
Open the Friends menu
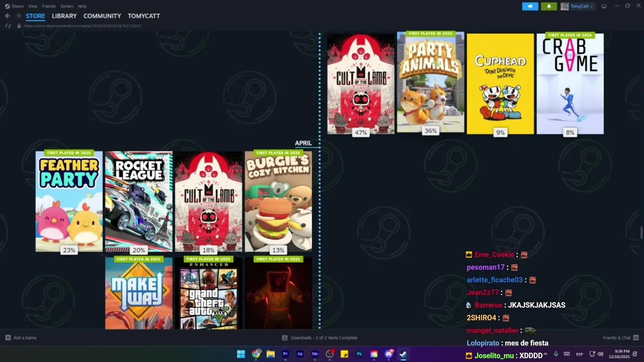pyautogui.click(x=49, y=6)
